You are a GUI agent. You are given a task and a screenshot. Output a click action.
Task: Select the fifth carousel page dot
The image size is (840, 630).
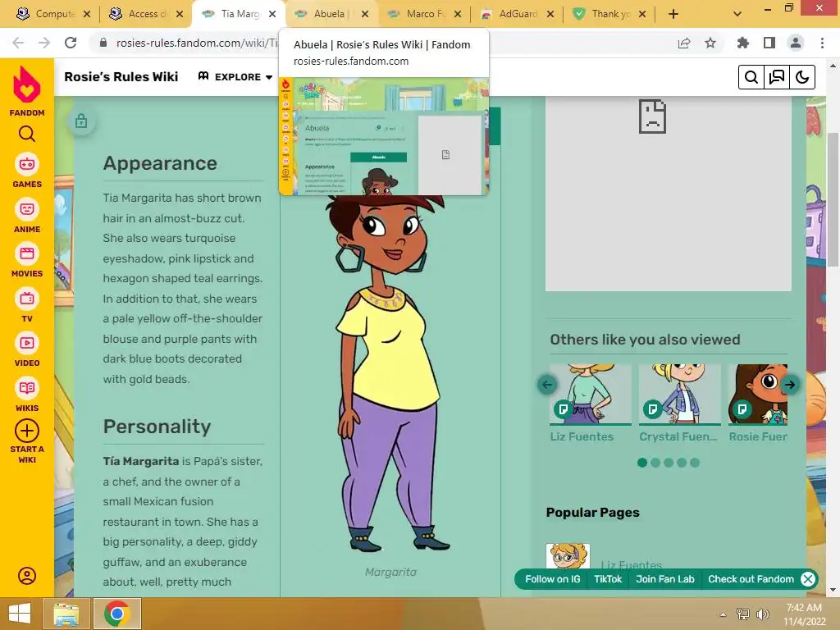pos(695,463)
